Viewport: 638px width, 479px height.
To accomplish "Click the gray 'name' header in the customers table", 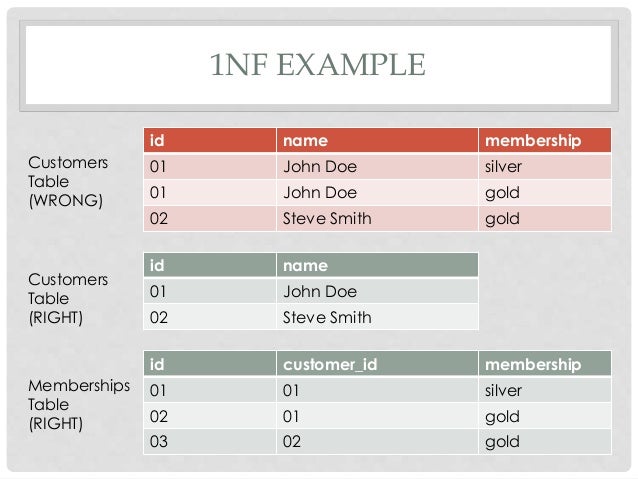I will [377, 265].
